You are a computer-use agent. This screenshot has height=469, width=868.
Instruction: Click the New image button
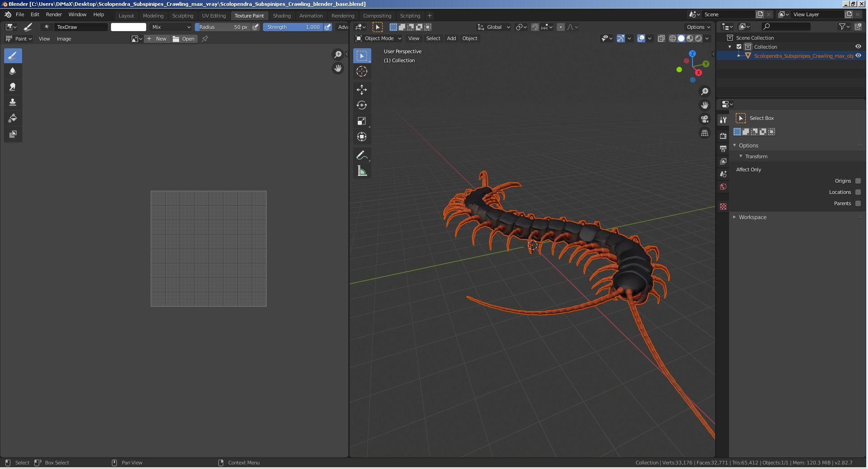click(157, 39)
